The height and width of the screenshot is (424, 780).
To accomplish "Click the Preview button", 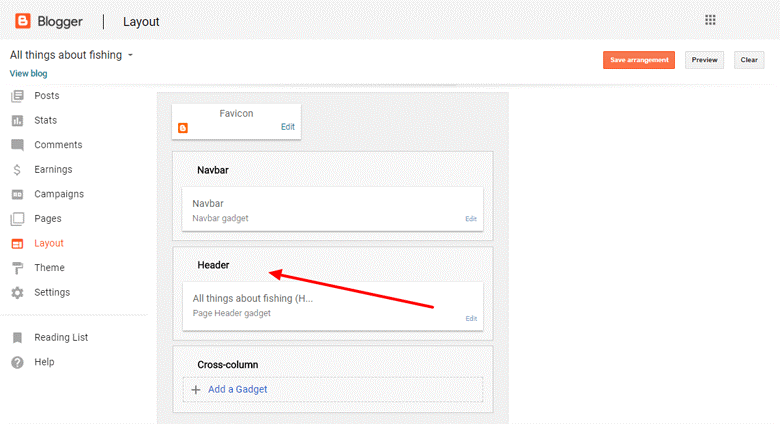I will [x=704, y=60].
